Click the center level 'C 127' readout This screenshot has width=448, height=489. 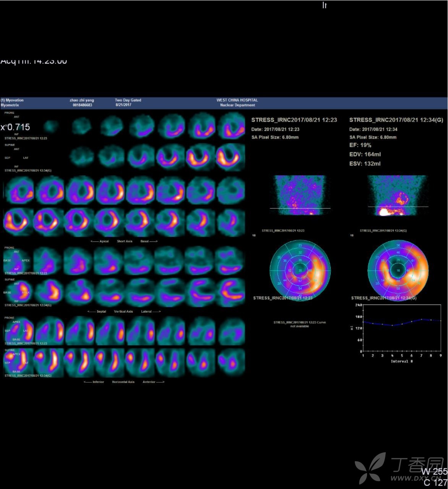(x=435, y=483)
